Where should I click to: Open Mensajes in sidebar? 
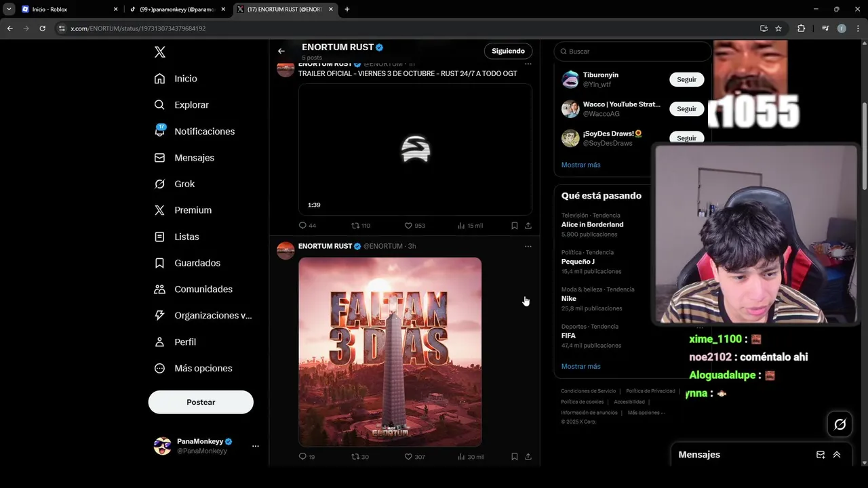tap(184, 157)
